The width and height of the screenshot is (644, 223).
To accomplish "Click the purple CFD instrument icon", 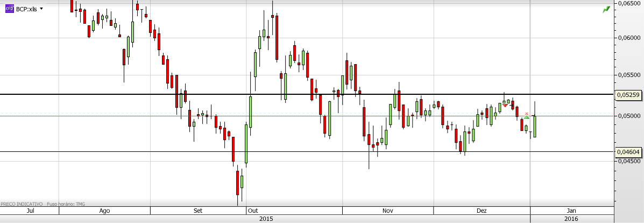I will [10, 9].
